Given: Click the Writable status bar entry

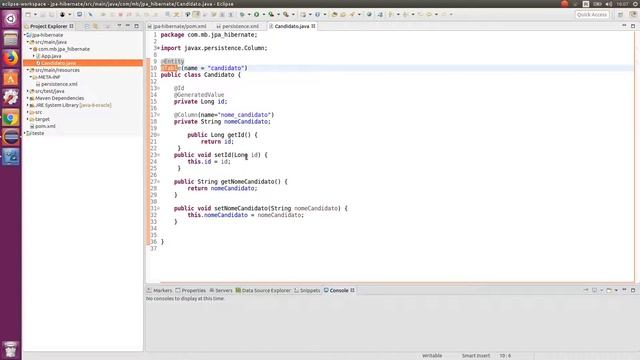Looking at the screenshot, I should coord(432,356).
